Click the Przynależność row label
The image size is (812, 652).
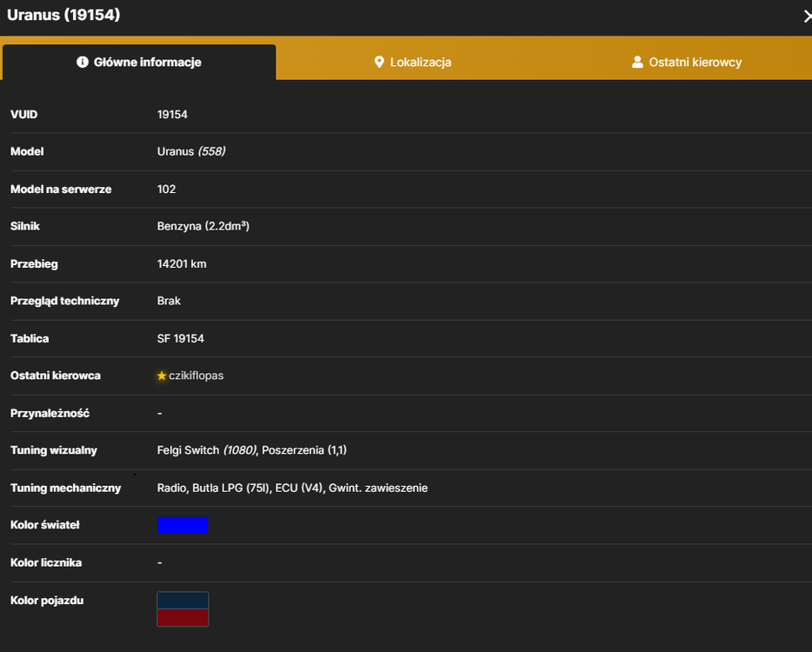tap(50, 413)
